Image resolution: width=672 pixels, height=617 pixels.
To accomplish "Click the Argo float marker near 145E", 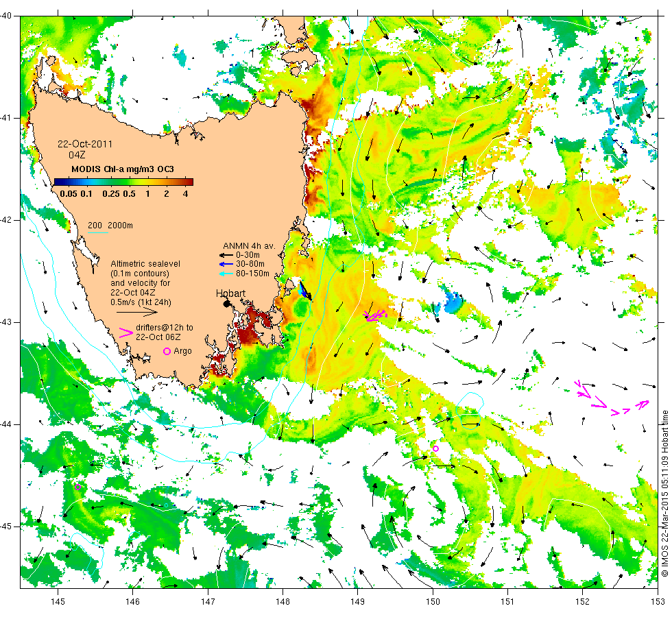I will (77, 487).
